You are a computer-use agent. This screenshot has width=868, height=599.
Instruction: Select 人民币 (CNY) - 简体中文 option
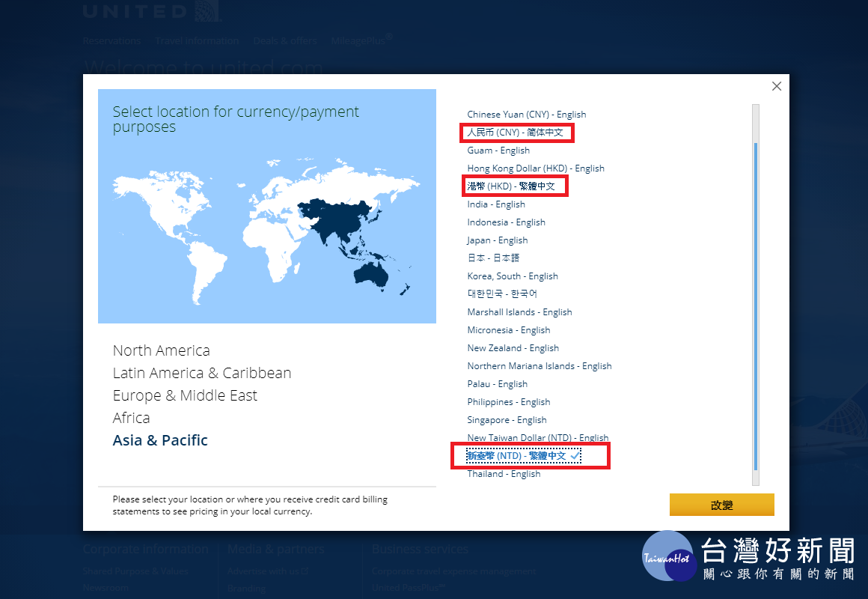515,133
